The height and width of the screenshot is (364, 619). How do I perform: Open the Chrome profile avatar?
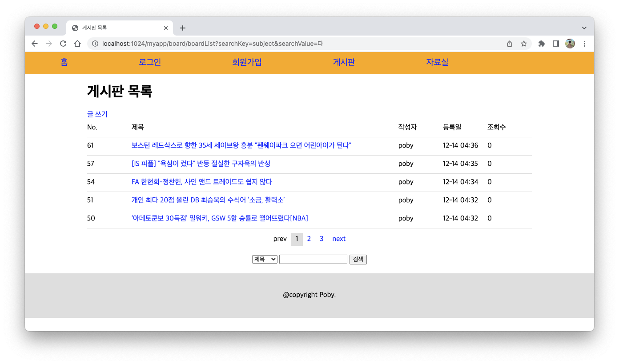[x=570, y=44]
